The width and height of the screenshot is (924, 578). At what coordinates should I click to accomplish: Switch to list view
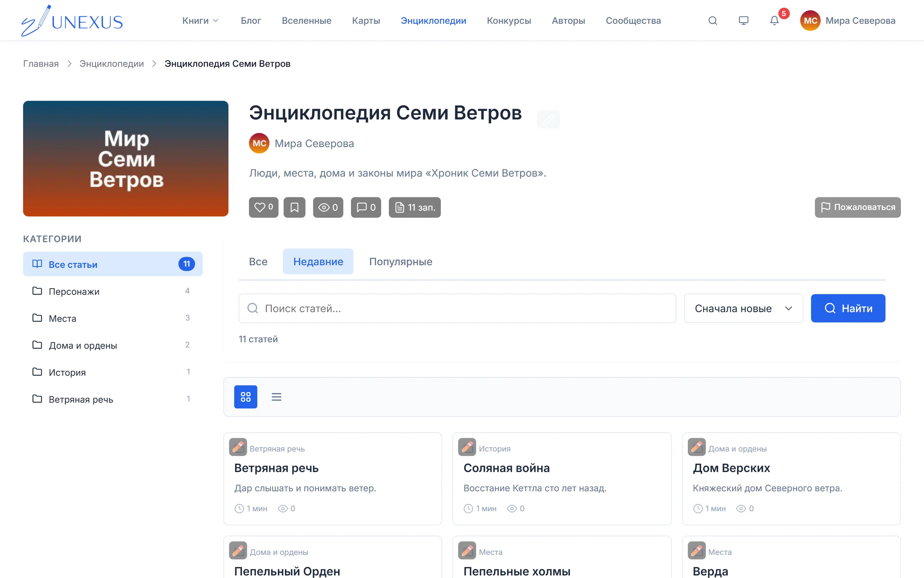tap(276, 397)
